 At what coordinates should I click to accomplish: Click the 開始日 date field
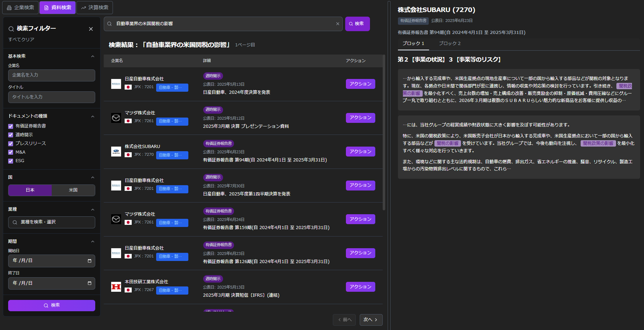coord(52,261)
